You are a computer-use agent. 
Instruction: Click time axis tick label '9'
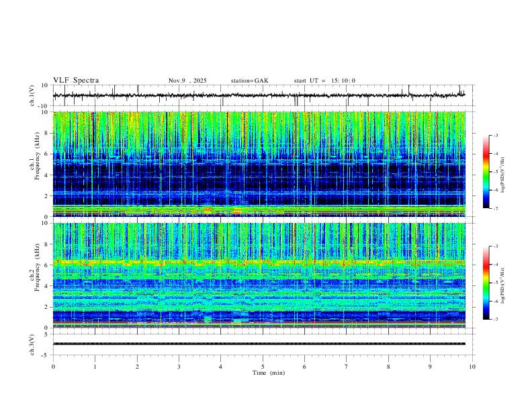point(430,367)
